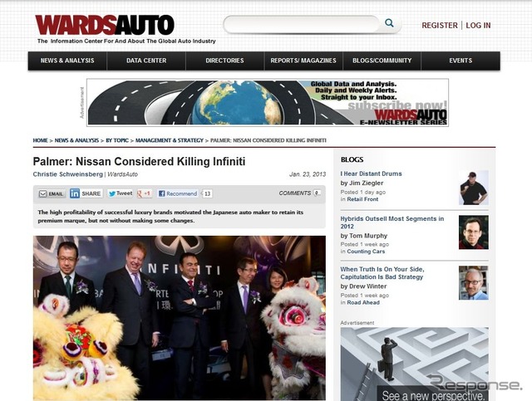Open the Blogs/Community menu

[382, 61]
